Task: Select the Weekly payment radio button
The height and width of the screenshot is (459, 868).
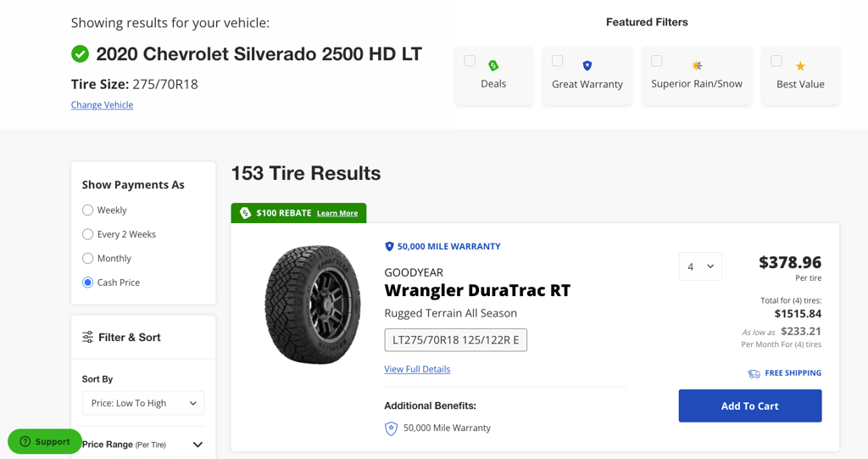Action: click(x=87, y=210)
